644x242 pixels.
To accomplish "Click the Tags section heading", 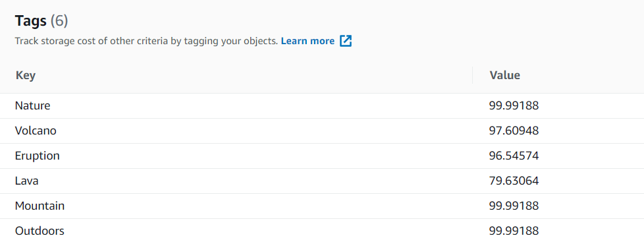I will (x=31, y=20).
